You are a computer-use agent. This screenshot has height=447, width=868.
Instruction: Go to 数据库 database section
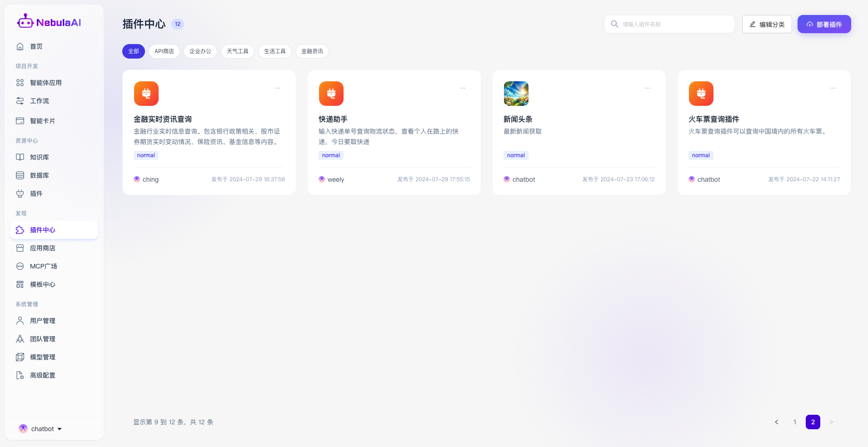(39, 175)
